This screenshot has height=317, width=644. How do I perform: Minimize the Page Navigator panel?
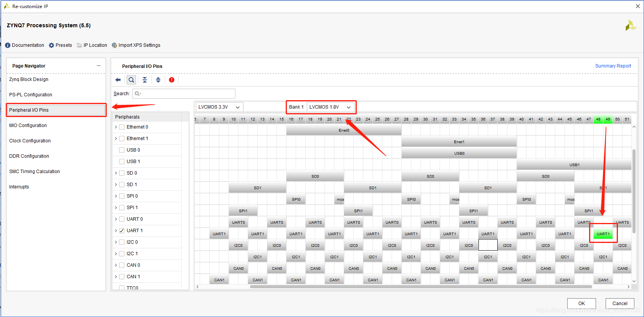(99, 66)
